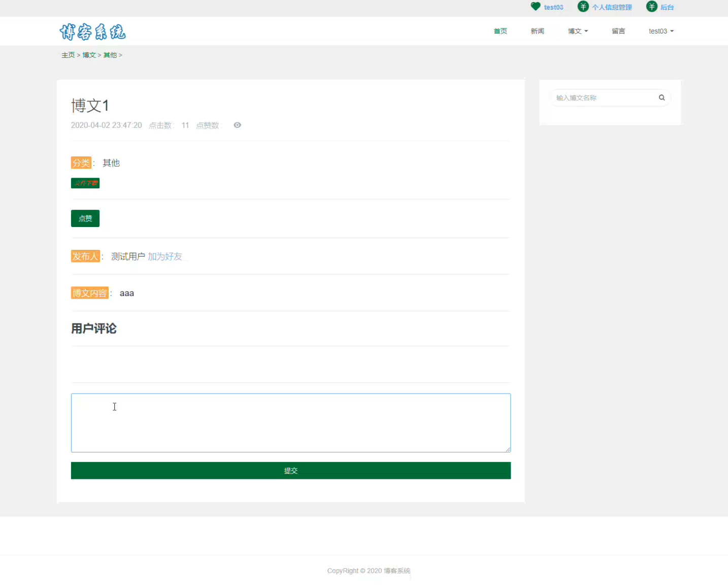Click the CopyRight © 2020 footer text
The image size is (728, 587).
(369, 571)
